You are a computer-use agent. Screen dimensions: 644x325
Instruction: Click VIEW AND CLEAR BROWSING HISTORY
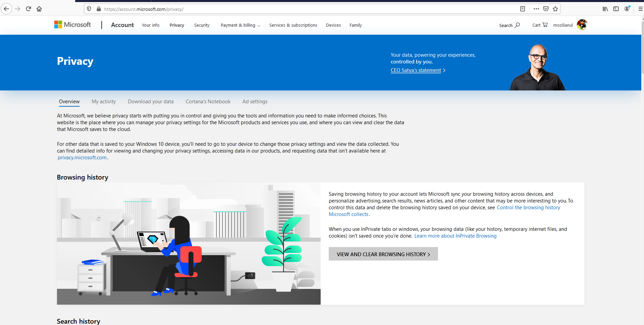click(383, 254)
